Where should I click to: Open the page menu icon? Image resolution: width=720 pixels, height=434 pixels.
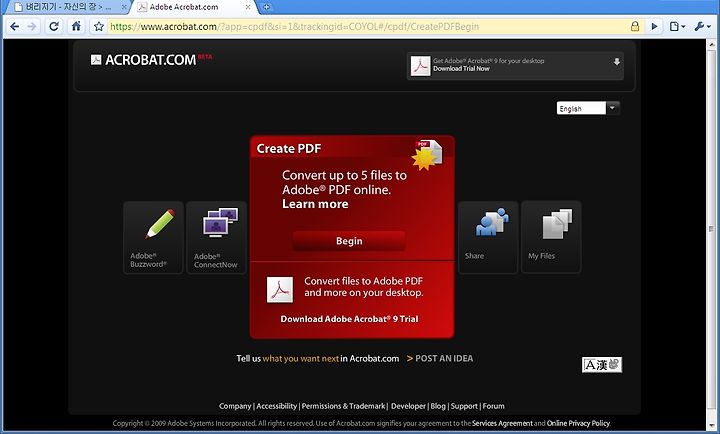(677, 27)
